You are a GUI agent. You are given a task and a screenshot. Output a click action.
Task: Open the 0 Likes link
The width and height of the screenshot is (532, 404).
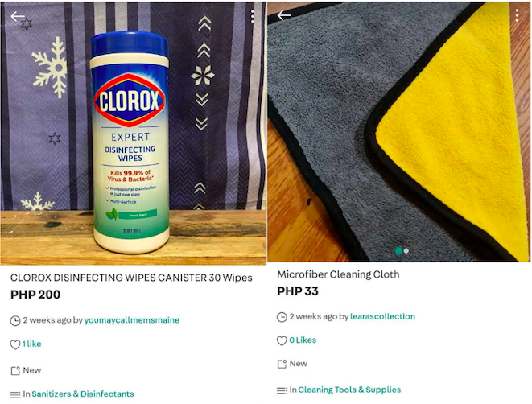tap(303, 340)
